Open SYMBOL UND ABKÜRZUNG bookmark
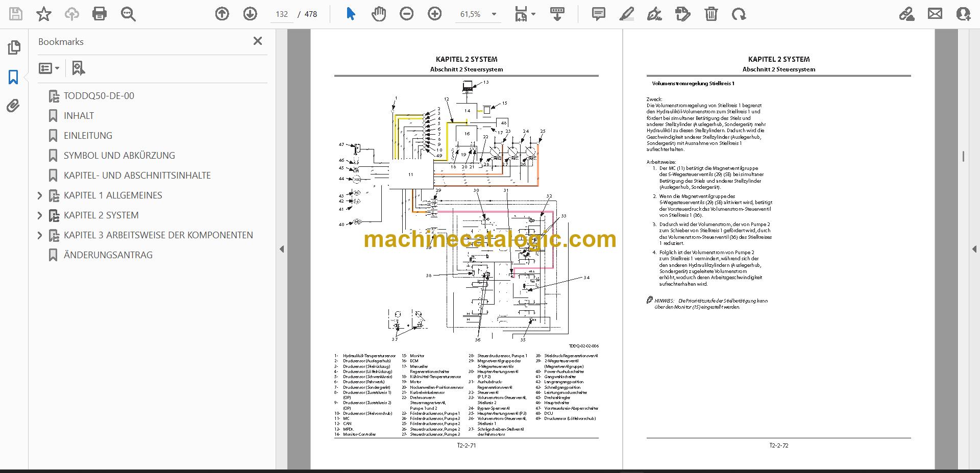The image size is (980, 473). (x=119, y=156)
